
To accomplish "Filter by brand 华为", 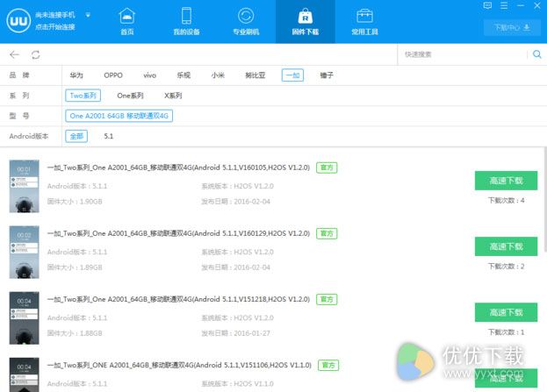I will tap(76, 75).
